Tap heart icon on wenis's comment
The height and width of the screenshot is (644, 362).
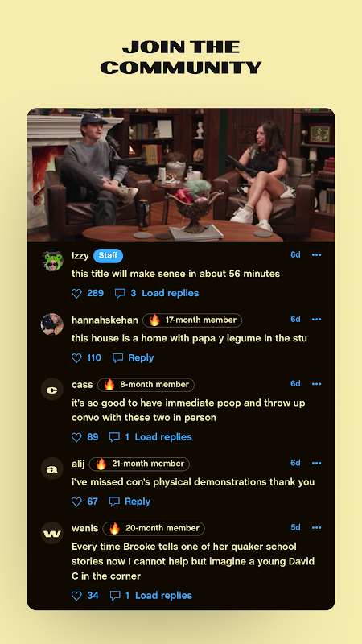click(76, 596)
